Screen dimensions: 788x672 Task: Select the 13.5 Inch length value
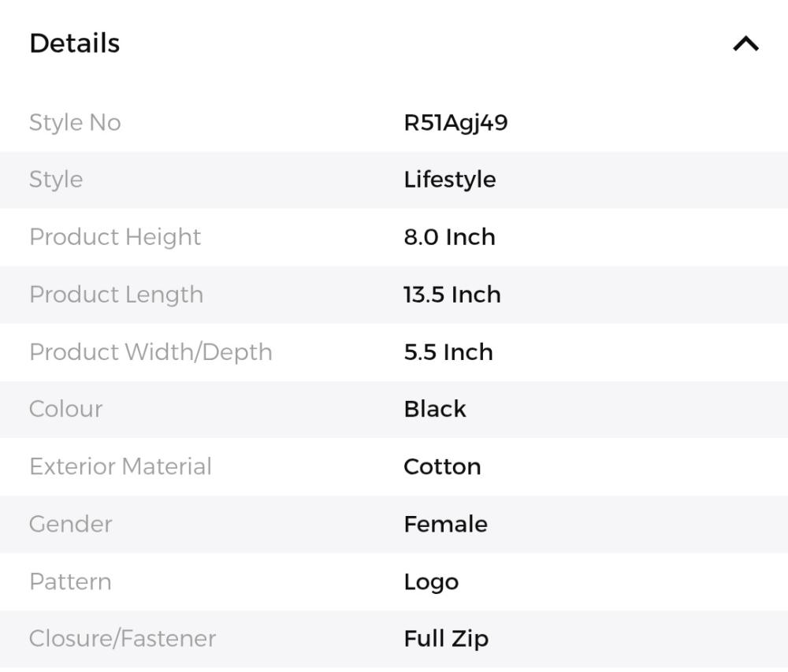click(452, 295)
